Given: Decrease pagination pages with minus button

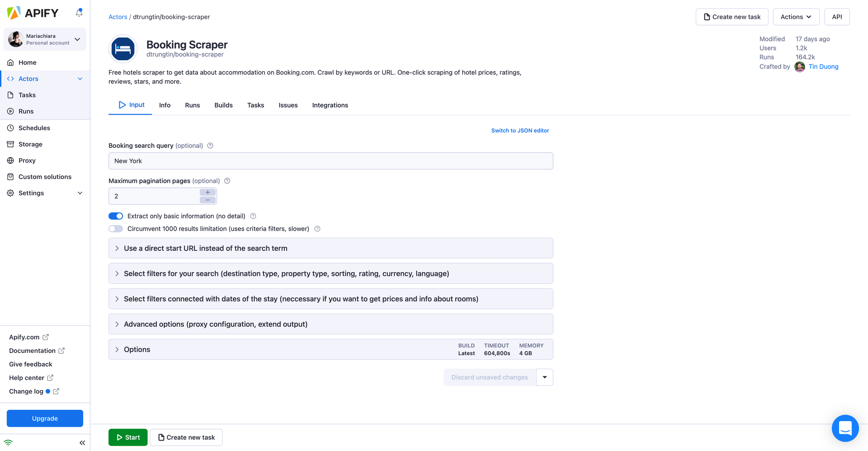Looking at the screenshot, I should click(208, 200).
